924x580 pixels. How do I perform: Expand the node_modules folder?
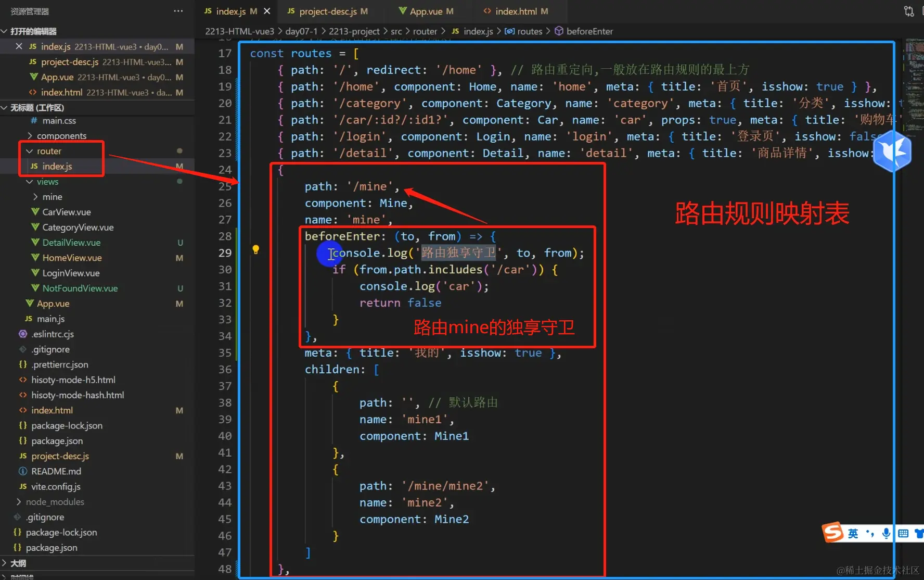[x=55, y=502]
